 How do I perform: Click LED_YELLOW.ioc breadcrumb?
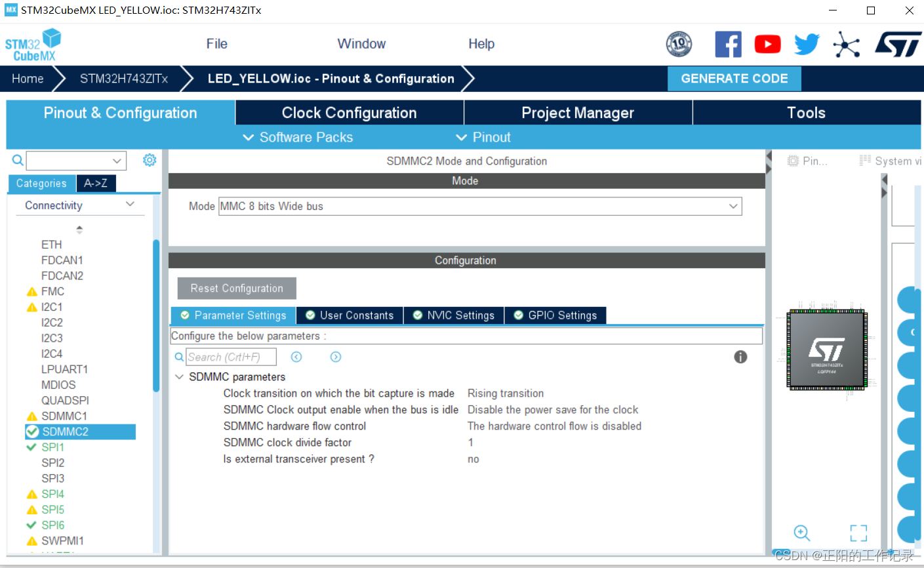[331, 79]
